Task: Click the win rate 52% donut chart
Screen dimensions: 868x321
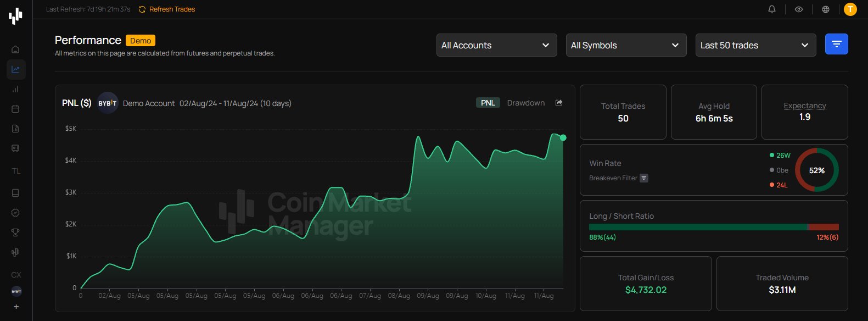Action: tap(817, 170)
